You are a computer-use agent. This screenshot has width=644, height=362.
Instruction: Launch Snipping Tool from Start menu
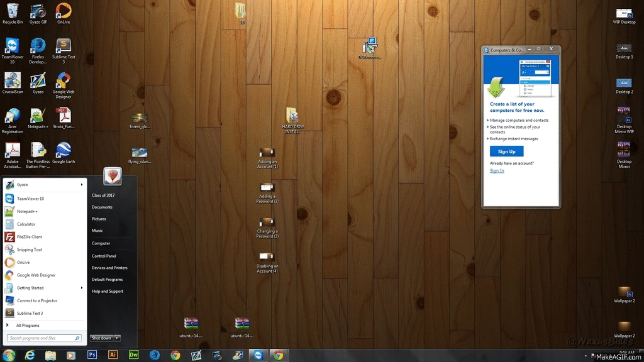coord(29,250)
